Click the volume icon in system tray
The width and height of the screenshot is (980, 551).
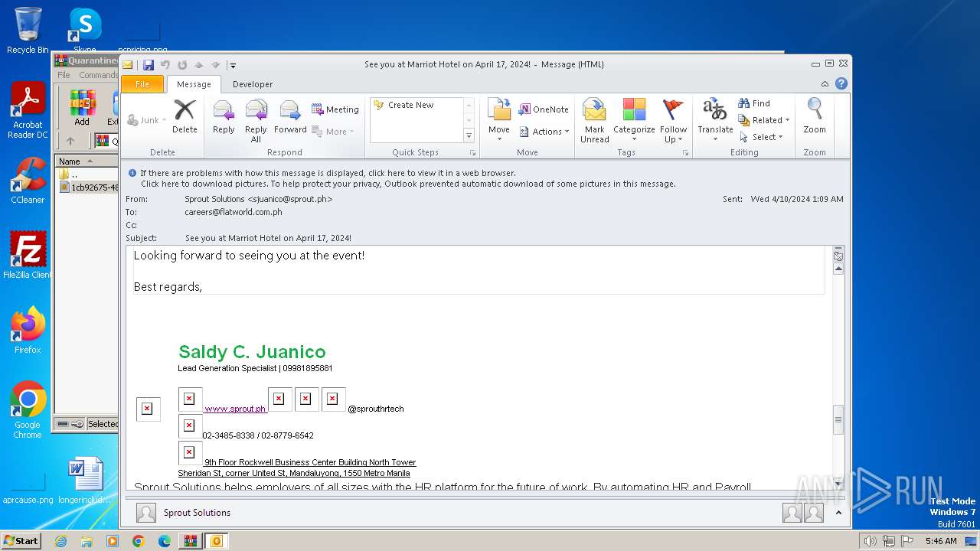pos(870,541)
